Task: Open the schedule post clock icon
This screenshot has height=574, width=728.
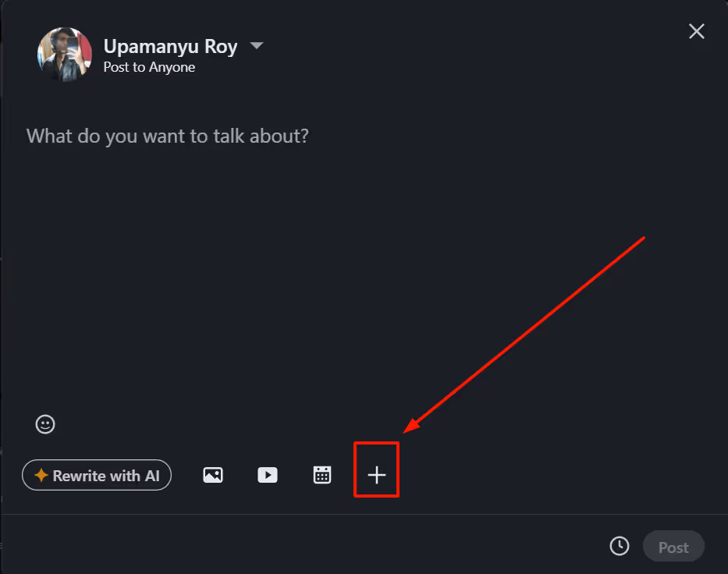Action: coord(619,546)
